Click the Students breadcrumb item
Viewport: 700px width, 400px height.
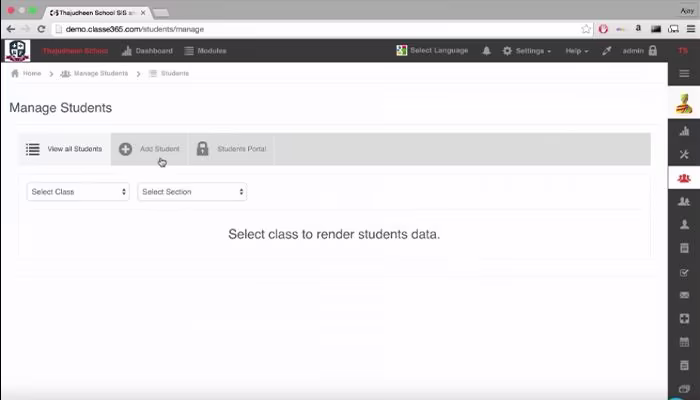click(x=169, y=73)
